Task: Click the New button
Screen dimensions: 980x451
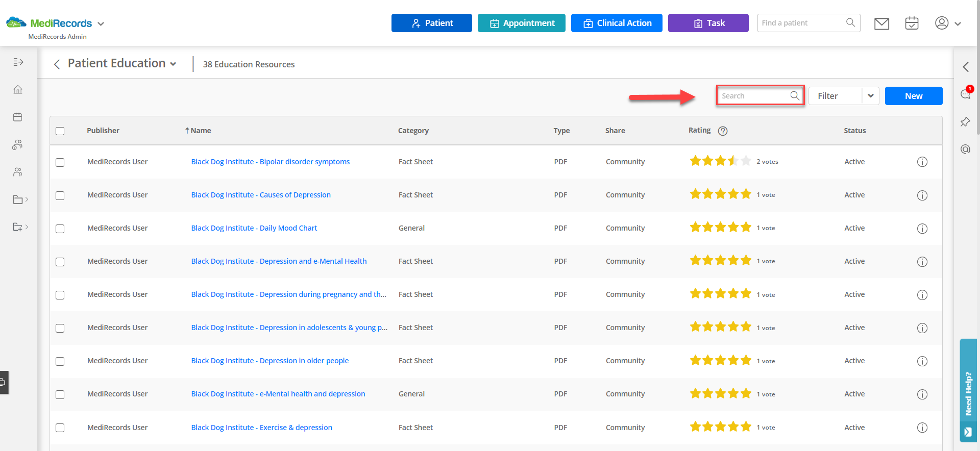Action: (914, 96)
